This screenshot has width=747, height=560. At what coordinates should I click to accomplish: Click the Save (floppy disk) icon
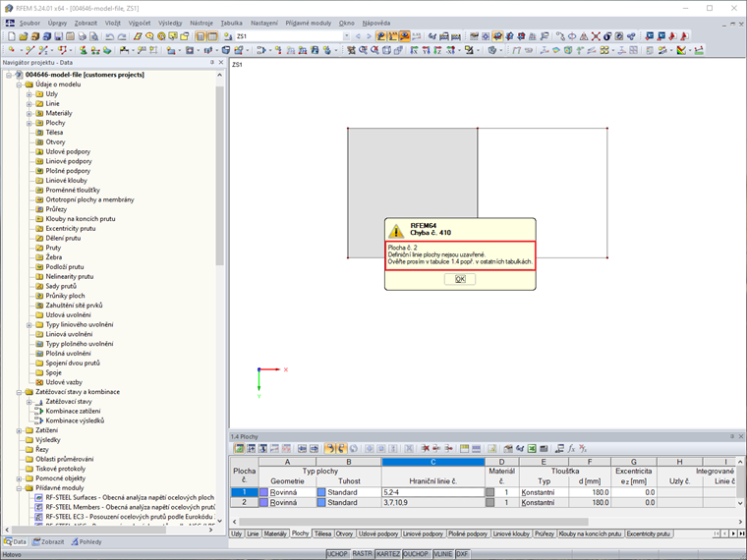[59, 36]
